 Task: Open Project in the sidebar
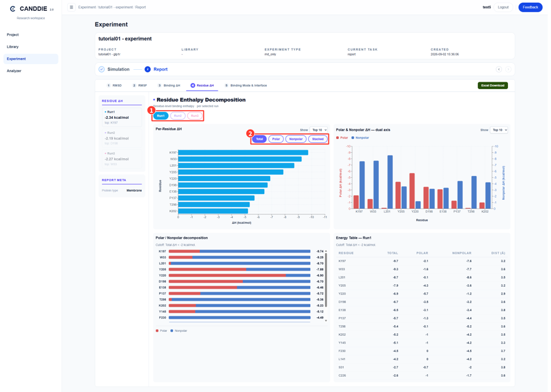(30, 35)
